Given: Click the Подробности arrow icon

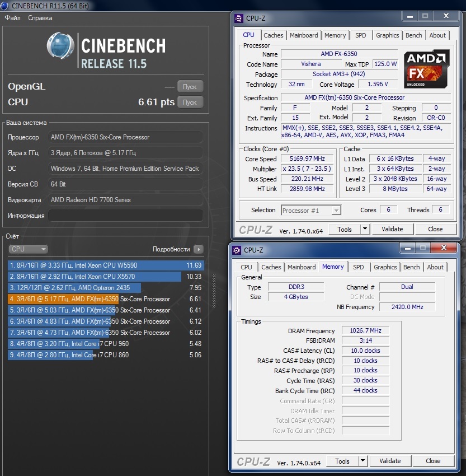Looking at the screenshot, I should (x=199, y=249).
